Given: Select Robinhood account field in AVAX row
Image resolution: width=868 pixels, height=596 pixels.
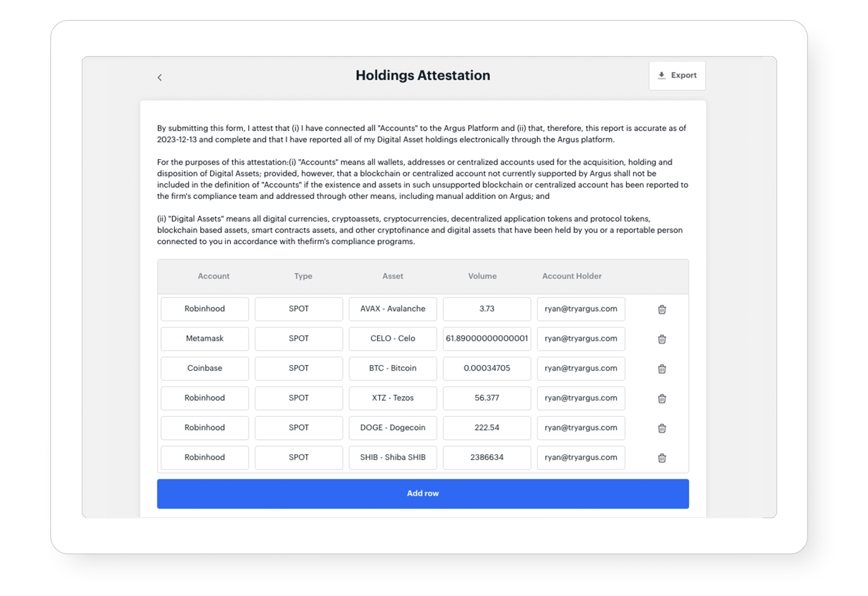Looking at the screenshot, I should tap(205, 309).
